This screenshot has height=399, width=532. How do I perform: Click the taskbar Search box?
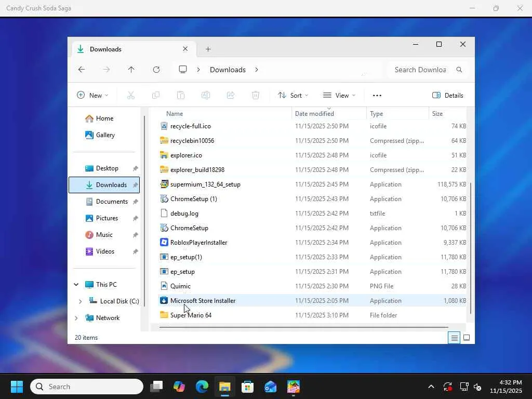click(x=87, y=387)
